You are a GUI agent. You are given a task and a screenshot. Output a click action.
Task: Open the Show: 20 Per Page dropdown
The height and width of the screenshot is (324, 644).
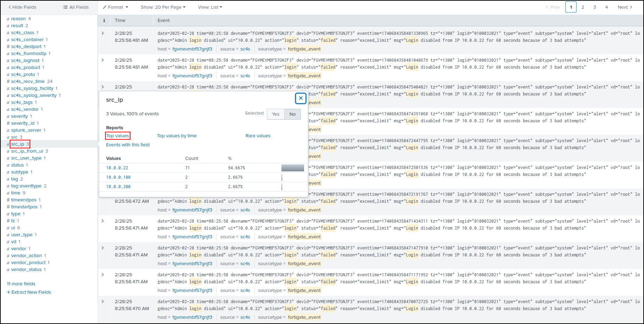pyautogui.click(x=163, y=7)
